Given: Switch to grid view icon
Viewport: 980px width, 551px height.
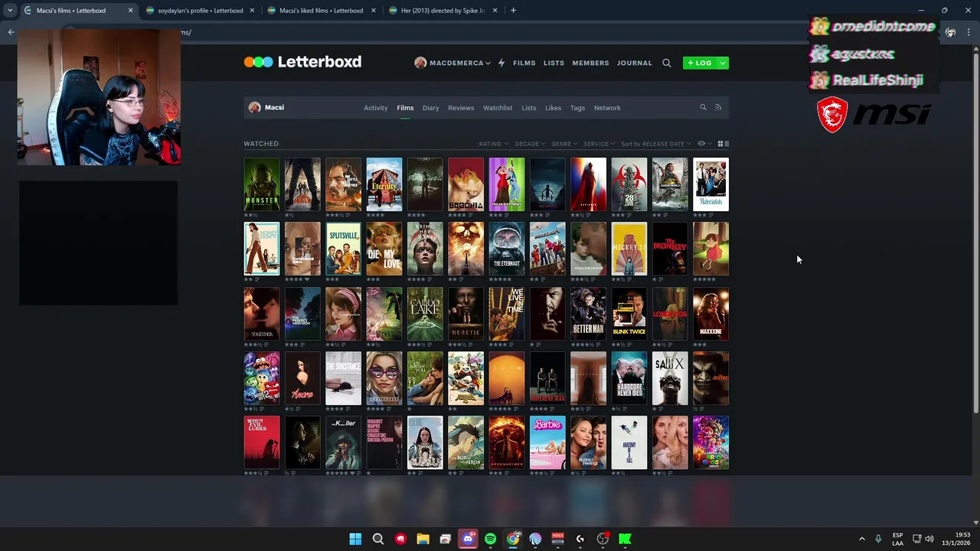Looking at the screenshot, I should [x=720, y=144].
